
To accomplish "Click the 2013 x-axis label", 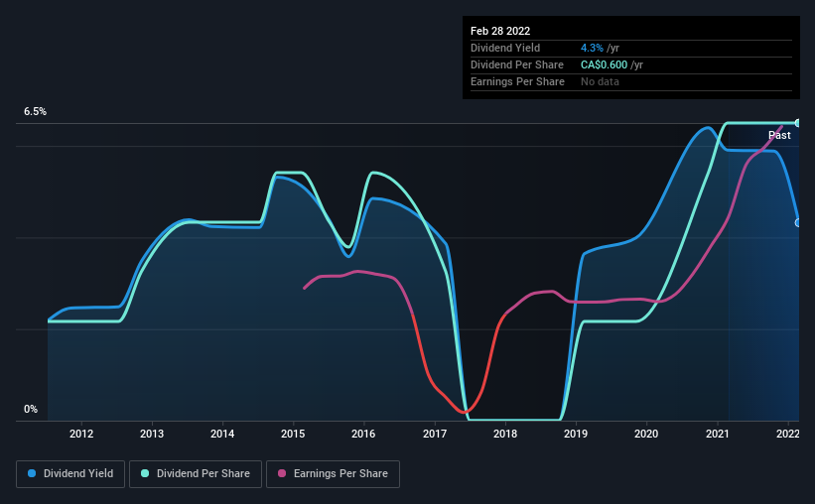I will [152, 434].
